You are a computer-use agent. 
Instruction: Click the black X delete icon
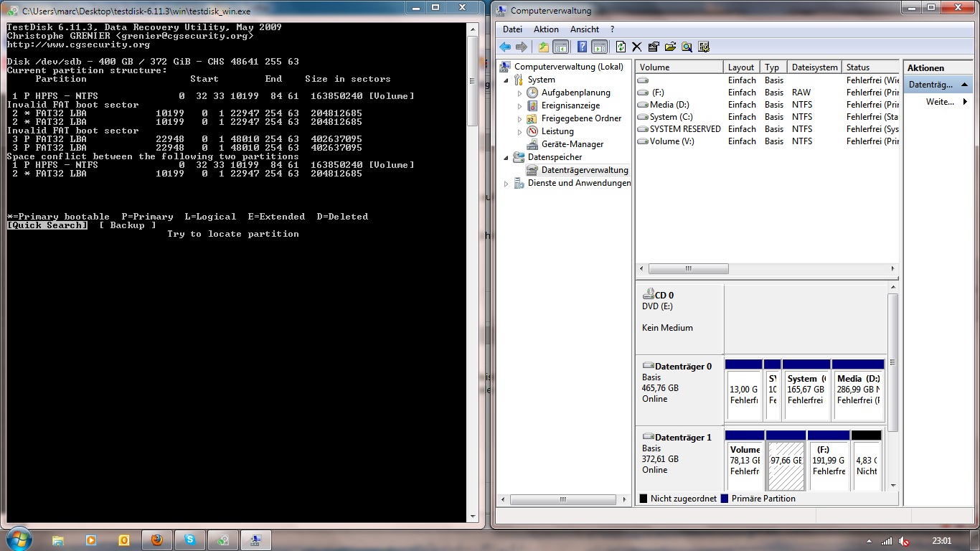[636, 47]
